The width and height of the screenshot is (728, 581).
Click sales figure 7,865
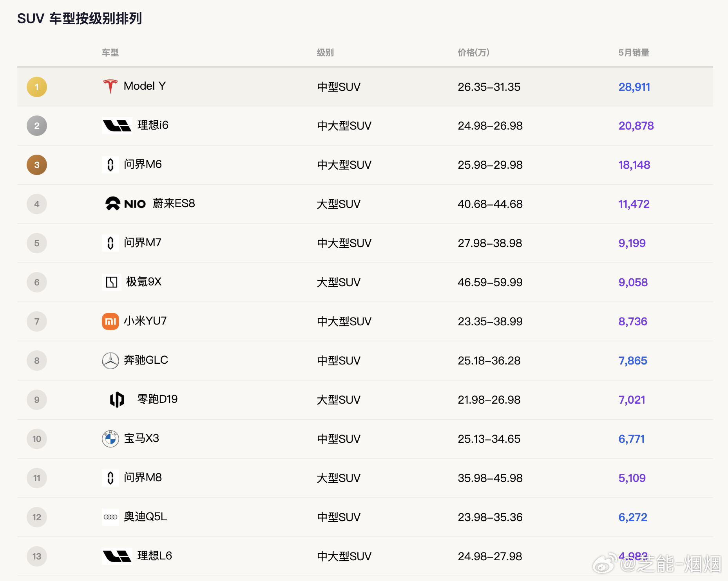[x=633, y=361]
